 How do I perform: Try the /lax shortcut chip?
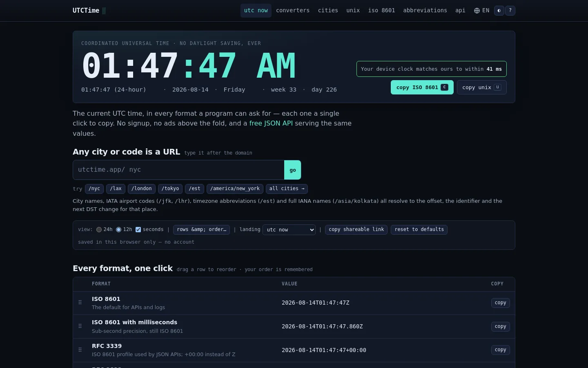tap(116, 188)
